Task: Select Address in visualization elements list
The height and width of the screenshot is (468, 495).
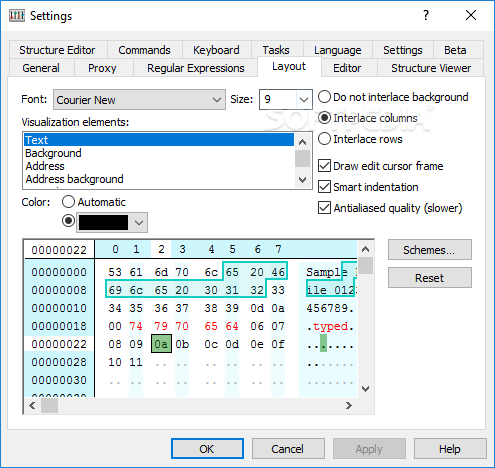Action: [x=159, y=166]
